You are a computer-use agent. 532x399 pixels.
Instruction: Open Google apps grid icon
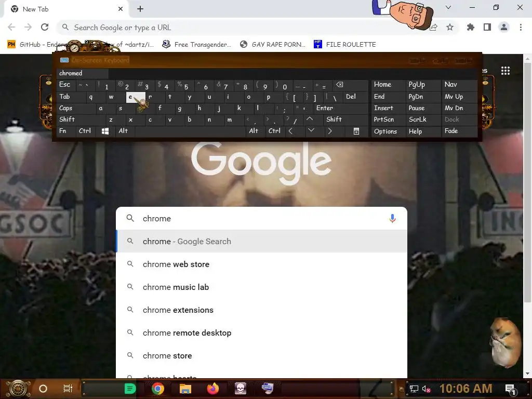point(506,71)
